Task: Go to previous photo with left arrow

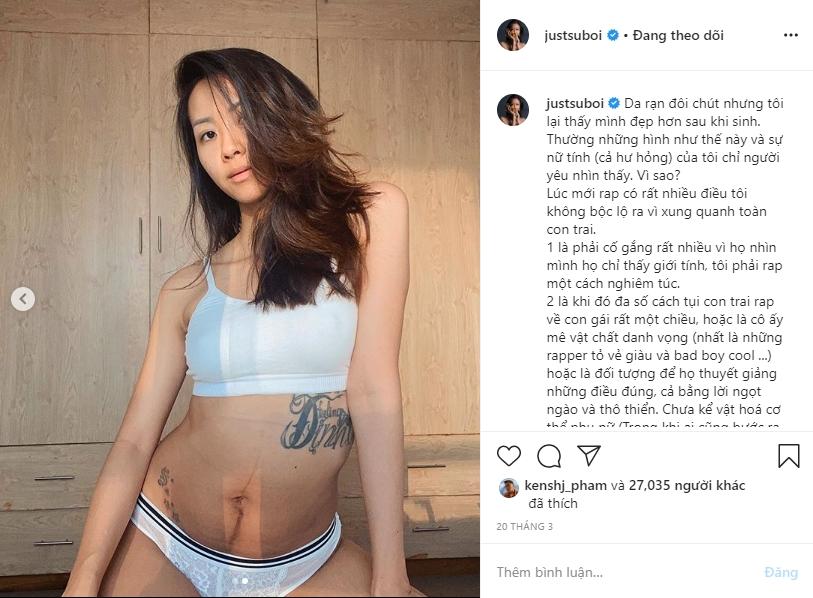Action: coord(23,299)
